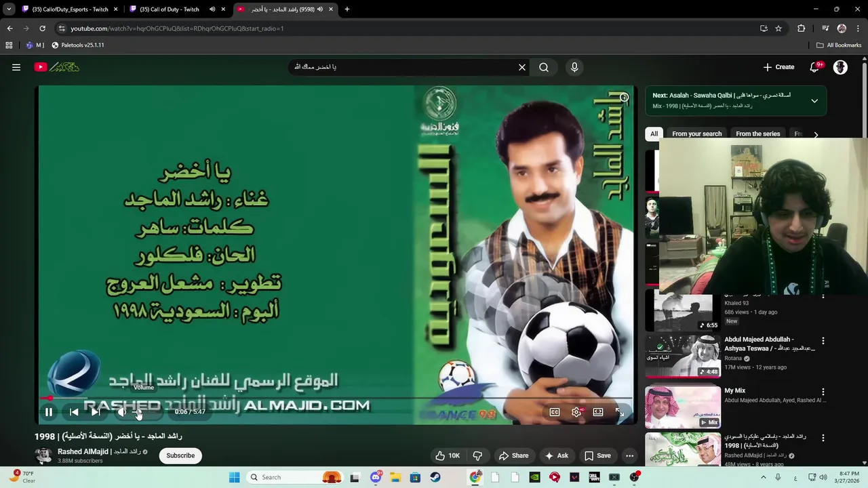Viewport: 868px width, 488px height.
Task: Start voice search with the microphone
Action: click(574, 67)
